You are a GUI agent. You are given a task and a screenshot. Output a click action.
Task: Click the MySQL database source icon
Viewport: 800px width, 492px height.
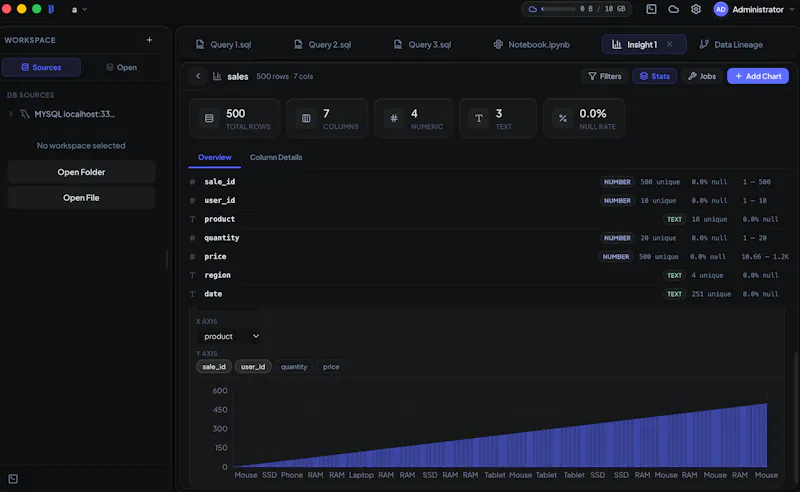[24, 114]
